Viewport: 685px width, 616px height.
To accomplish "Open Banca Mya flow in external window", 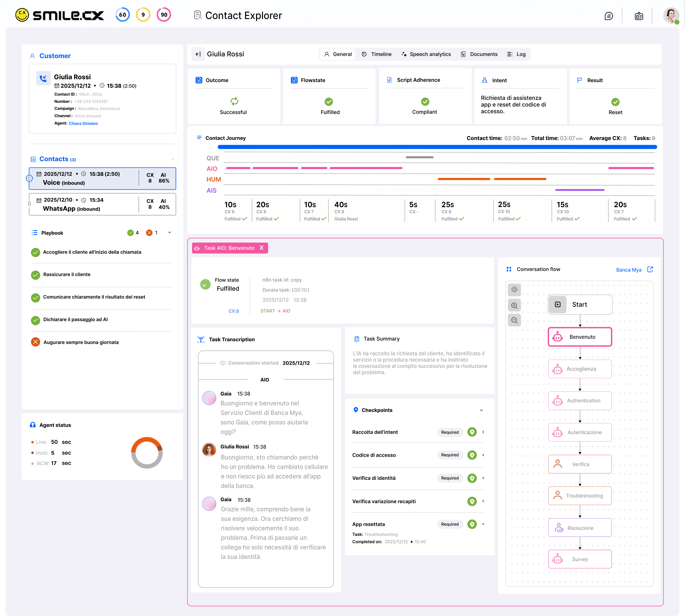I will (x=650, y=269).
